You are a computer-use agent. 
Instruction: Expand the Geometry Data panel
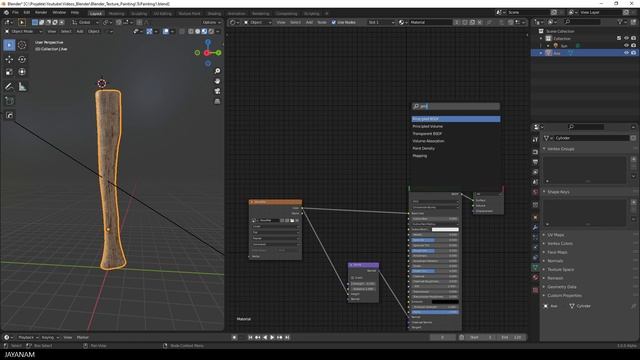point(561,287)
